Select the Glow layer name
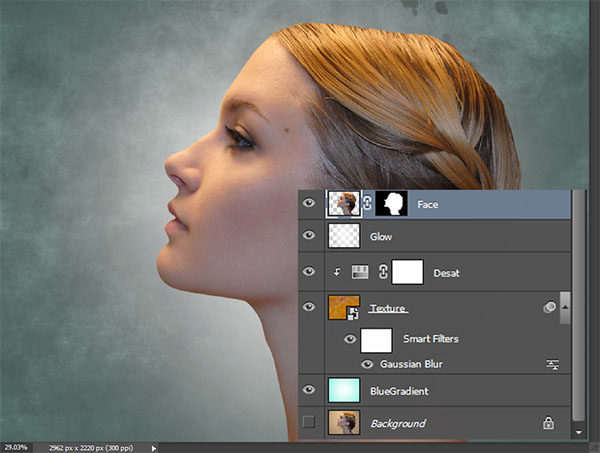Viewport: 600px width, 453px height. (x=381, y=238)
